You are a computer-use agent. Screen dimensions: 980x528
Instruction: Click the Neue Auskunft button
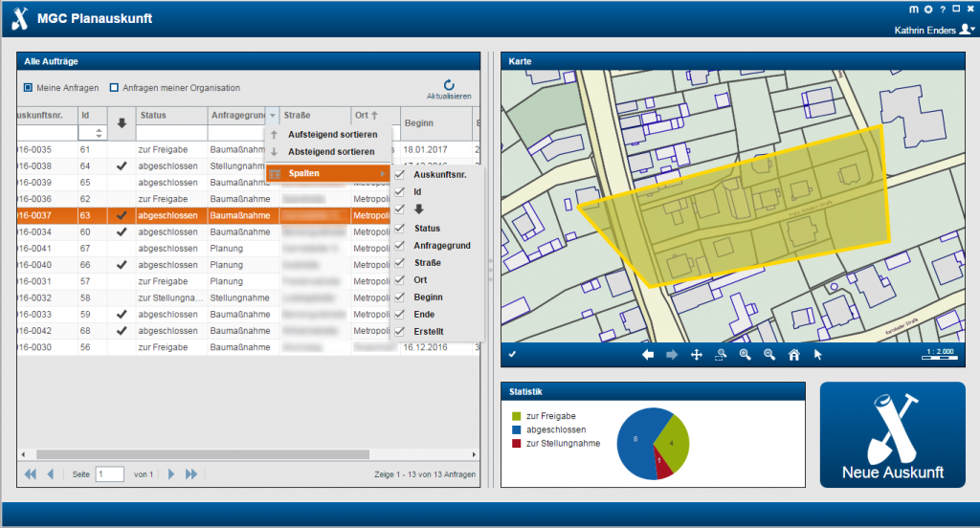tap(892, 434)
